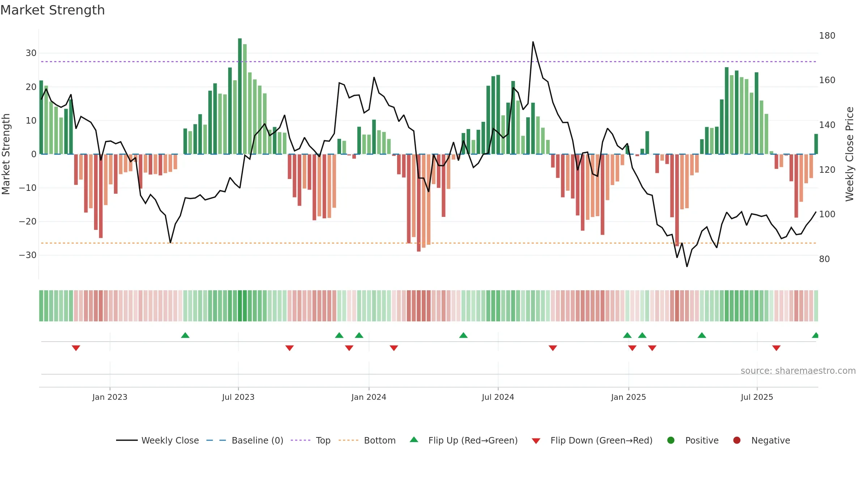Click the darkest green heat-strip cell at Jul 2023
Image resolution: width=868 pixels, height=488 pixels.
[x=240, y=305]
